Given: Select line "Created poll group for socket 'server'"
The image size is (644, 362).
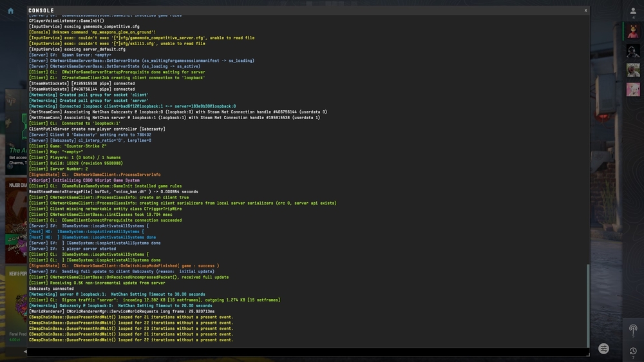Looking at the screenshot, I should point(89,100).
